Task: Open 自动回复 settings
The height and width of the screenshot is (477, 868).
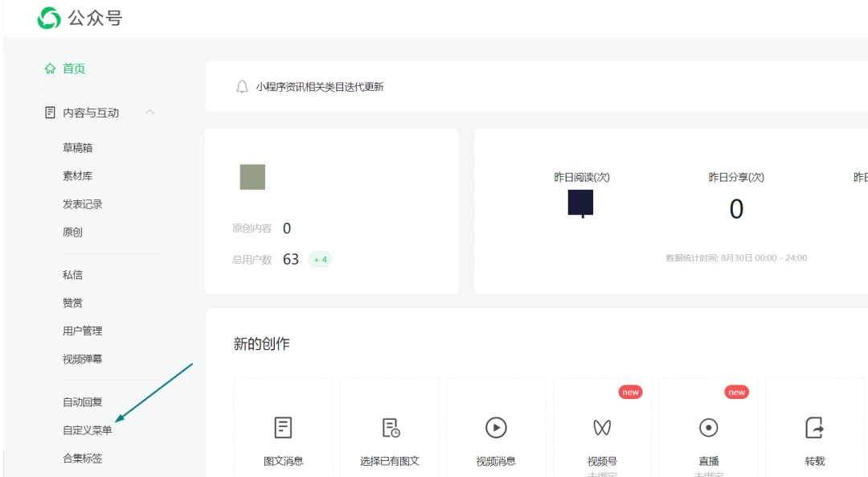Action: [x=83, y=402]
